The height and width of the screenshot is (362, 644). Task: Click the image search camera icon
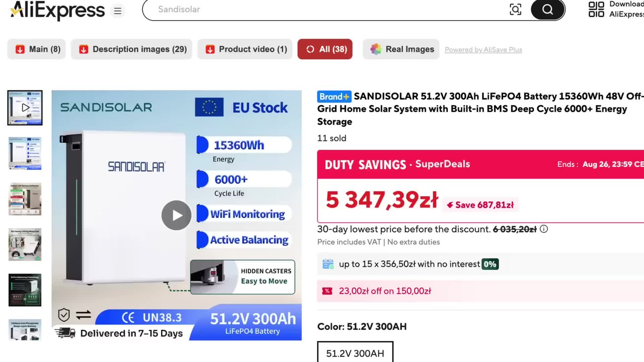pyautogui.click(x=515, y=10)
